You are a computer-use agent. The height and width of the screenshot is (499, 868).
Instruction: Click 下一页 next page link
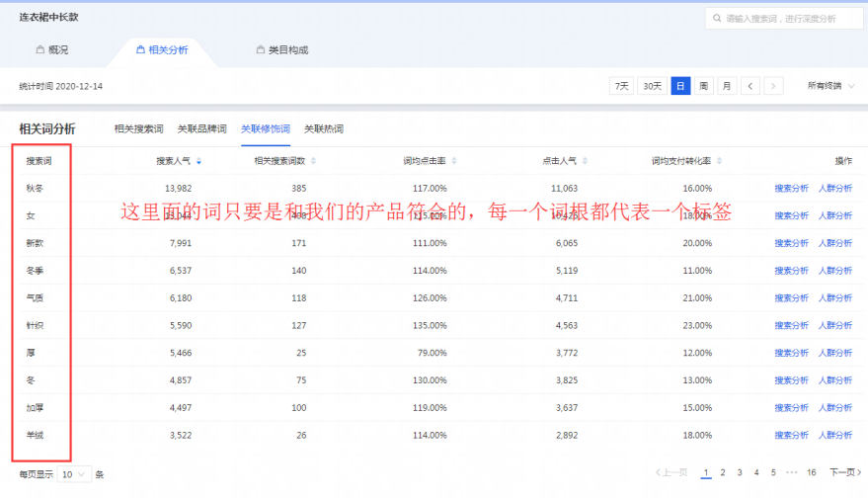pos(845,472)
